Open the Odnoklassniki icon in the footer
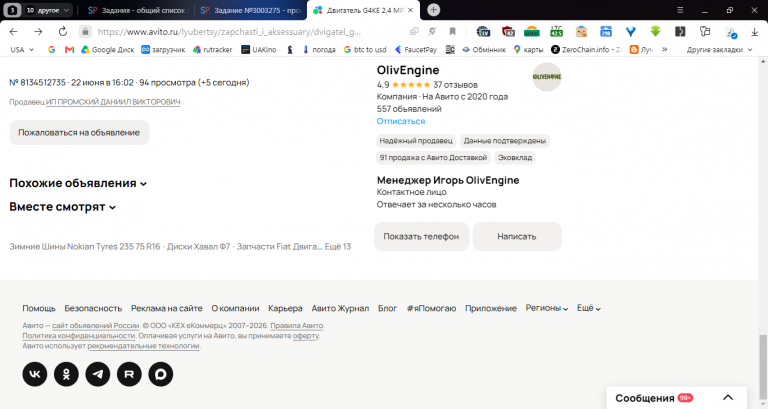The width and height of the screenshot is (768, 409). tap(66, 374)
